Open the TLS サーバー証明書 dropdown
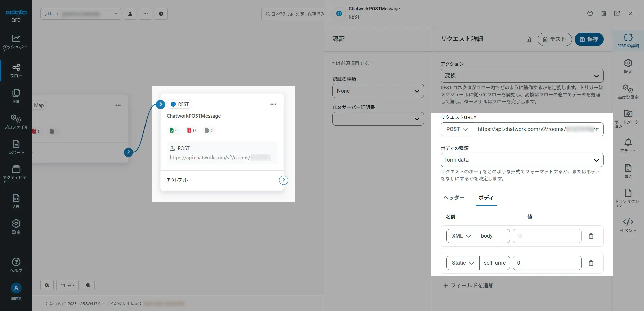 pyautogui.click(x=378, y=119)
